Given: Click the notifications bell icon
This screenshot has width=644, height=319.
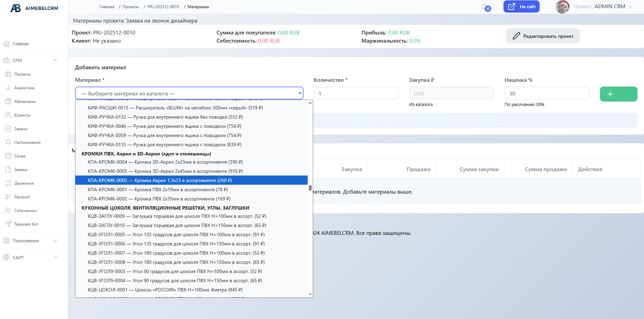Looking at the screenshot, I should 484,7.
